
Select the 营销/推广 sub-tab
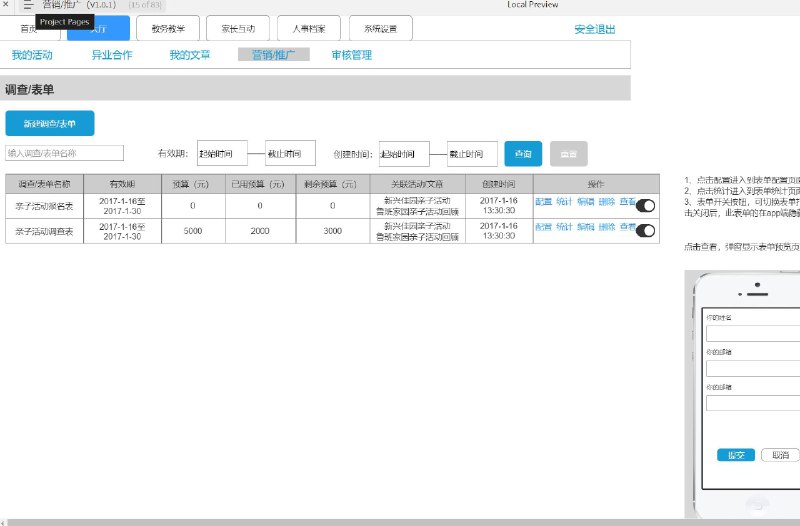tap(273, 55)
